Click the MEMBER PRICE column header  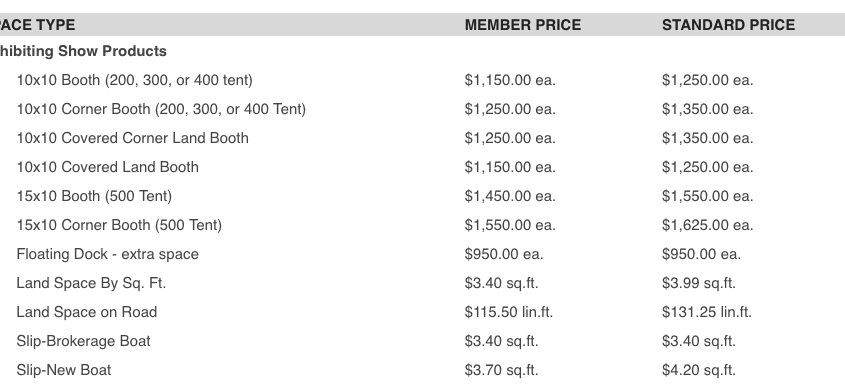(x=523, y=25)
